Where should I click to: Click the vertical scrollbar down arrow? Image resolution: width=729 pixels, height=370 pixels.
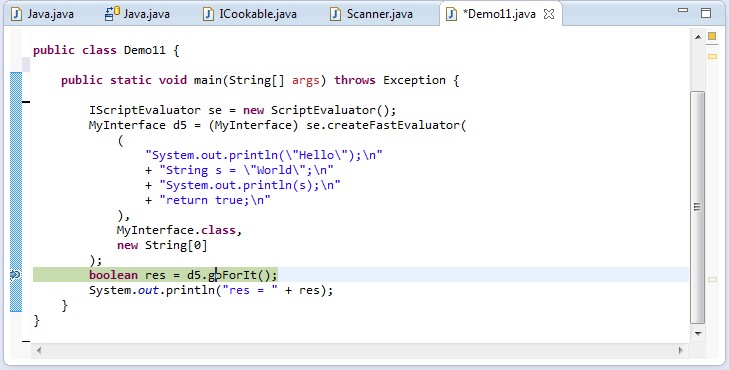[x=698, y=333]
